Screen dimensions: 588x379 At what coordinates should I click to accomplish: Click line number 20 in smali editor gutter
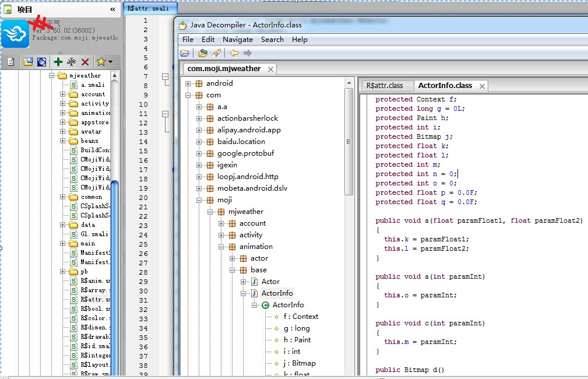[143, 198]
